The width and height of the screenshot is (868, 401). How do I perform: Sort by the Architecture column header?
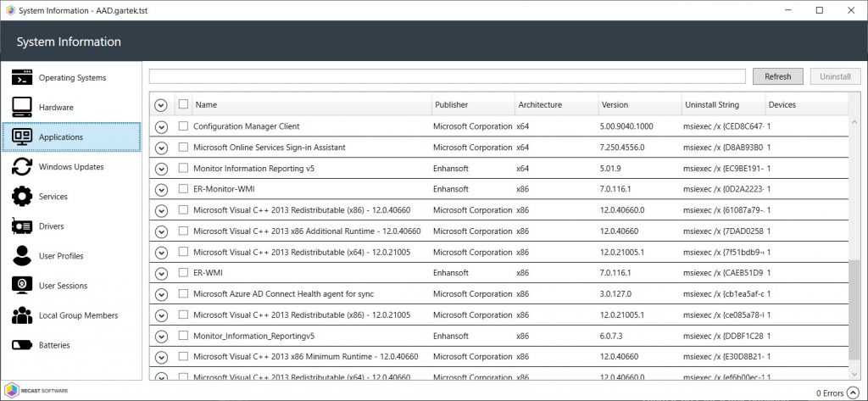pos(556,104)
